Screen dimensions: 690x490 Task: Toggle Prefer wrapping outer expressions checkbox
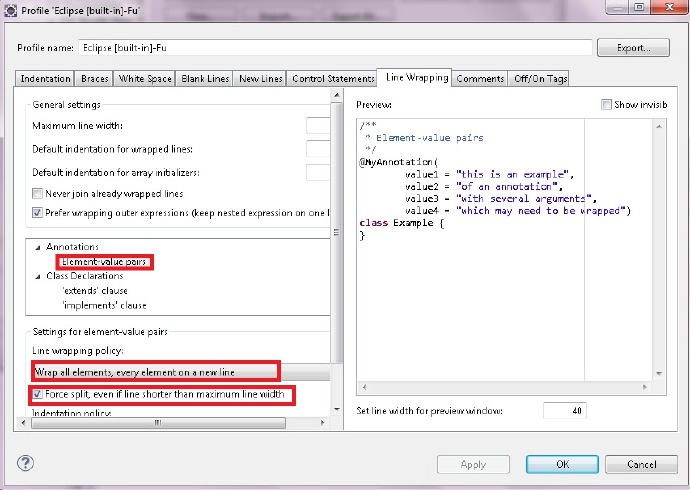coord(37,213)
